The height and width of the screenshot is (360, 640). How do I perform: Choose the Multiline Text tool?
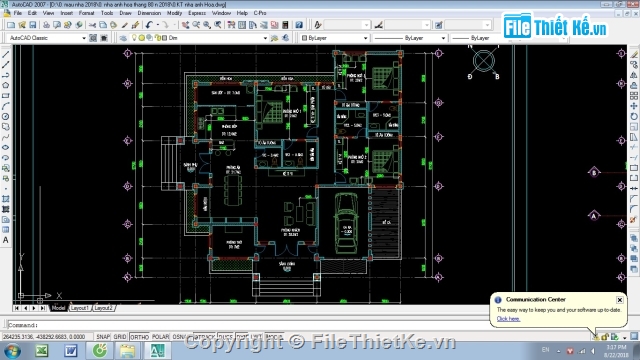[x=6, y=240]
